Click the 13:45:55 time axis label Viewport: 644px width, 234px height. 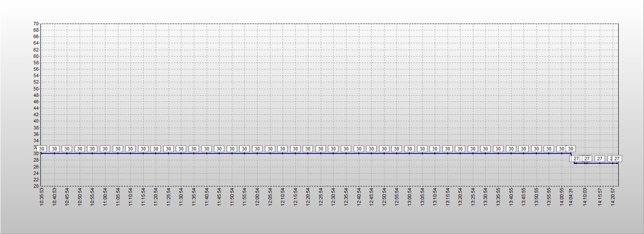524,197
